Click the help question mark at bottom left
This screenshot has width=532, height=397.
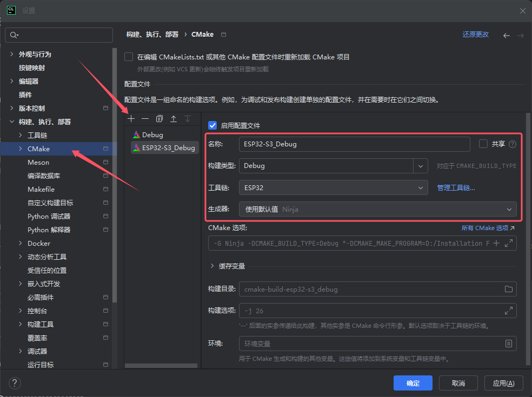click(15, 383)
